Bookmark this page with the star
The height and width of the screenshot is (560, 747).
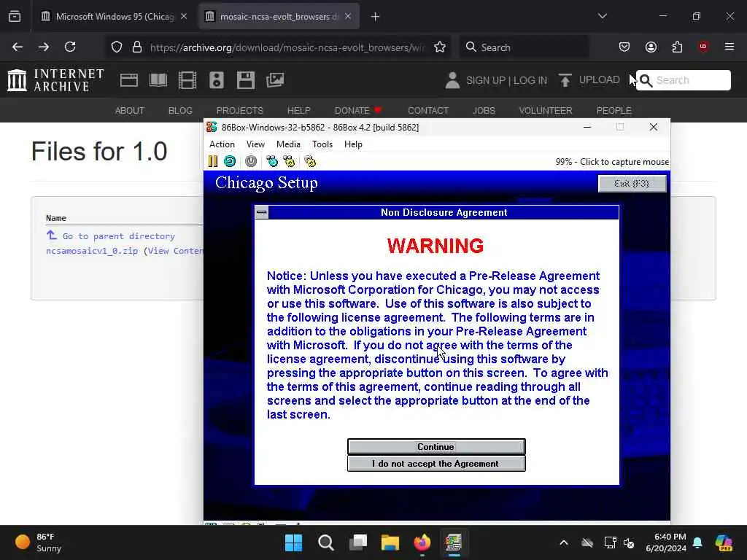pyautogui.click(x=440, y=47)
